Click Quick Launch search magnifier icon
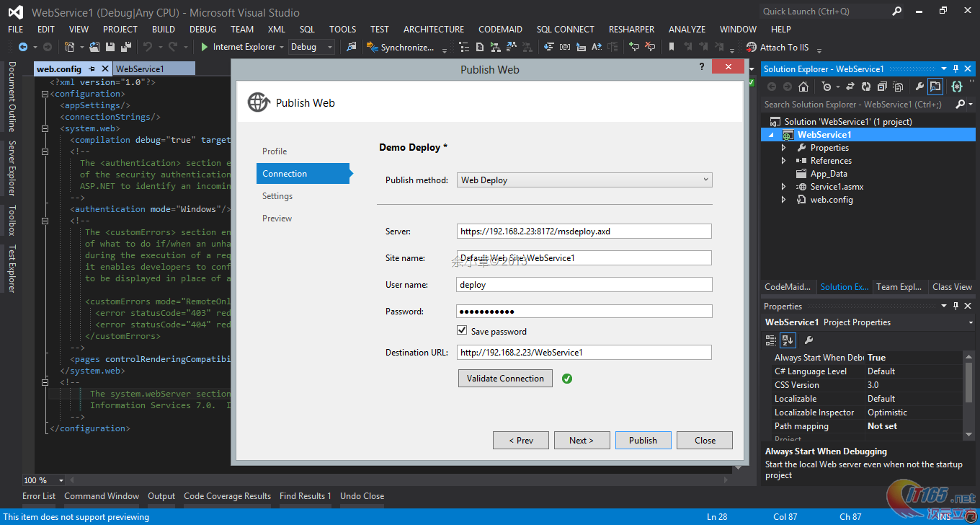 (x=897, y=11)
